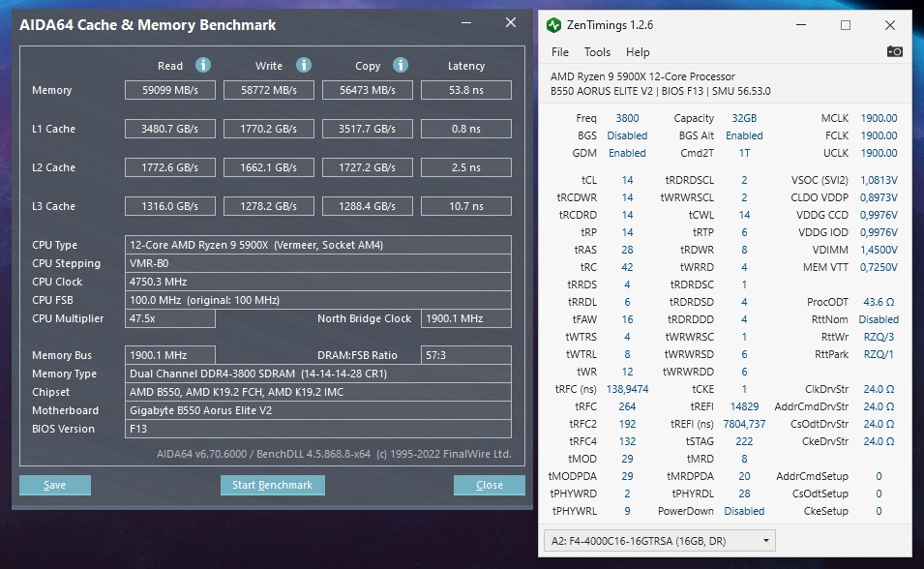The width and height of the screenshot is (924, 569).
Task: Minimize the ZenTimings window
Action: [801, 25]
